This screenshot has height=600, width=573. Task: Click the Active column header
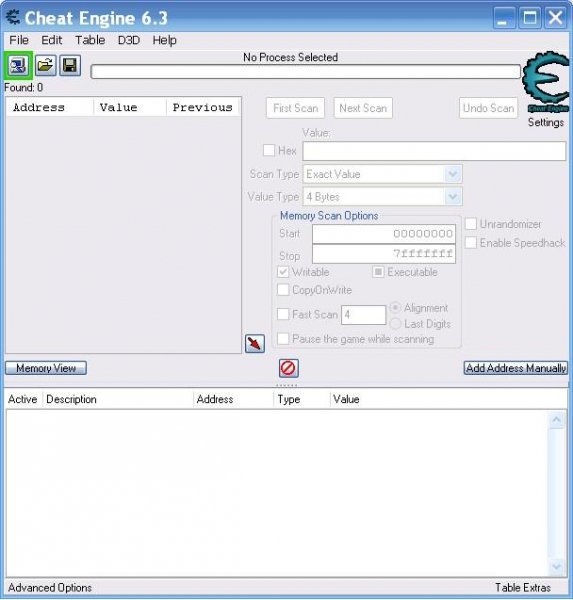23,399
